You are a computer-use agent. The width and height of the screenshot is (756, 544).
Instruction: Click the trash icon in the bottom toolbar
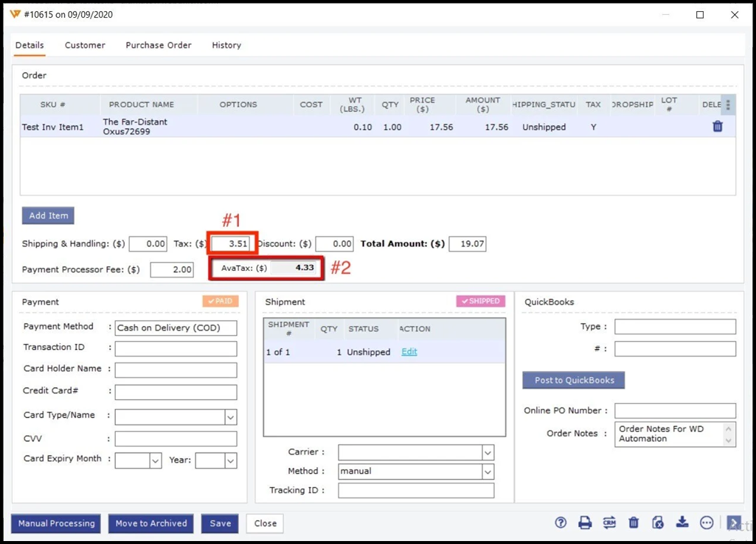(634, 523)
